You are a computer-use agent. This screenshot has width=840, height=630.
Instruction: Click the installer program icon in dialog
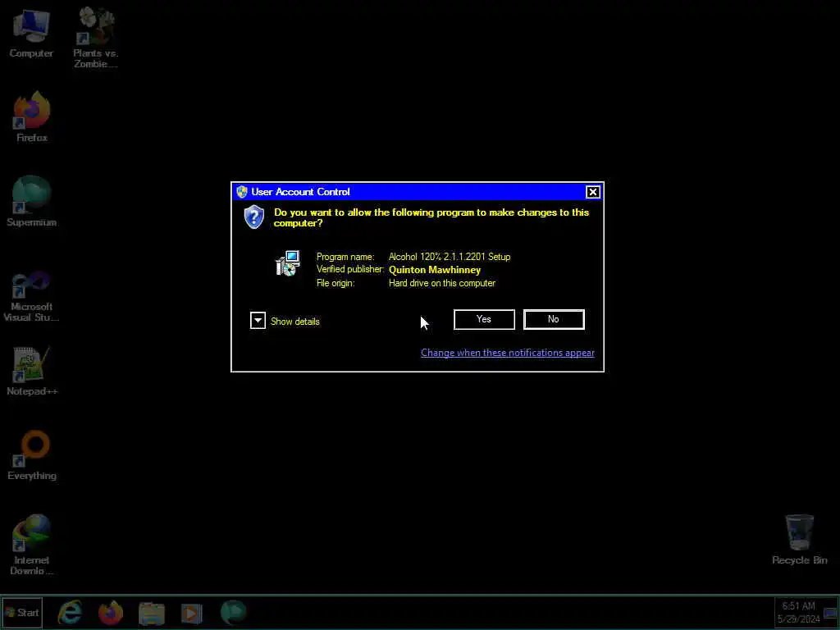point(288,263)
